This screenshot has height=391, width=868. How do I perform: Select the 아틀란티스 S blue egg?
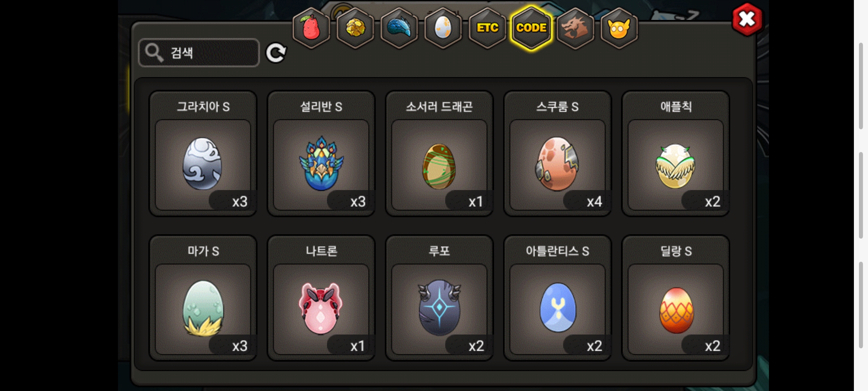click(x=557, y=298)
